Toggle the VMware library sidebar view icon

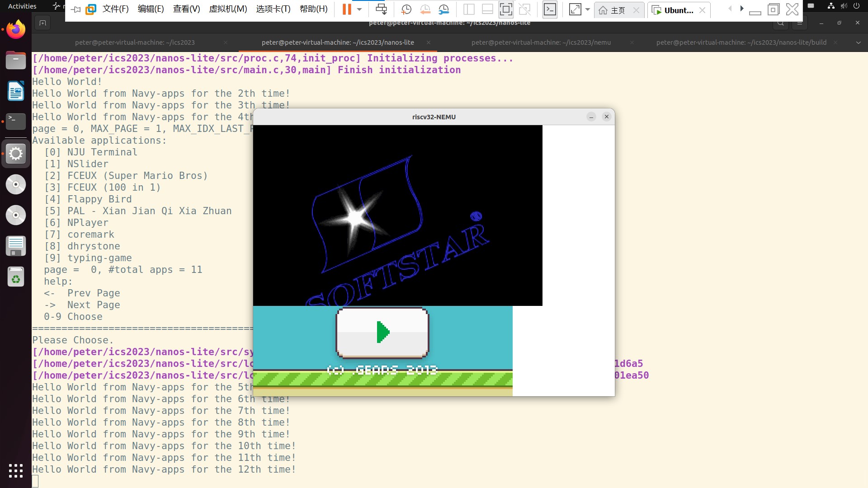coord(469,9)
